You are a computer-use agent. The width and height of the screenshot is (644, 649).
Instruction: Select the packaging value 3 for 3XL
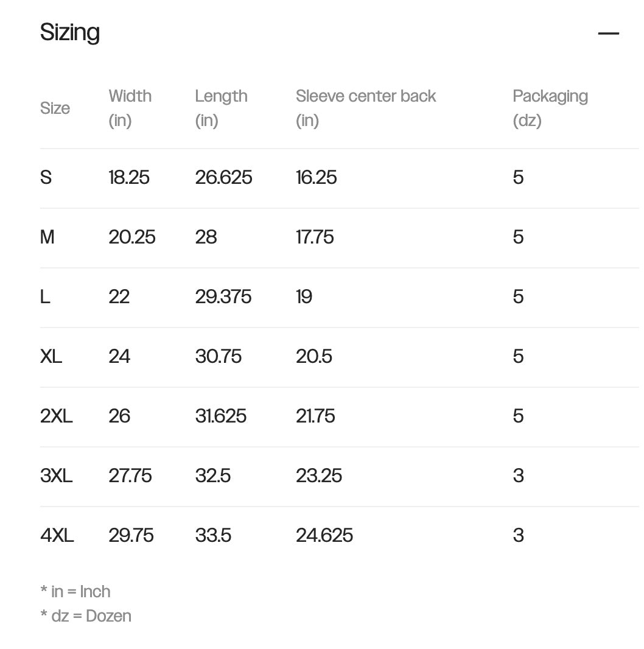point(518,476)
